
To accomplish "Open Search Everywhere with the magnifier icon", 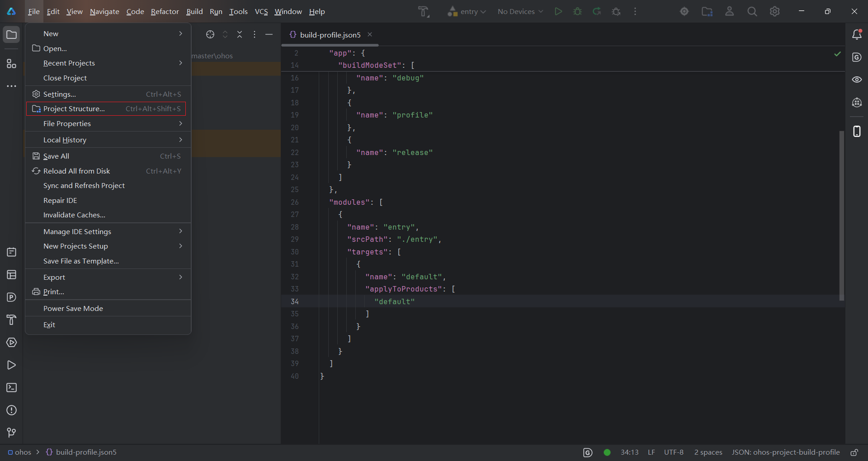I will [x=752, y=11].
